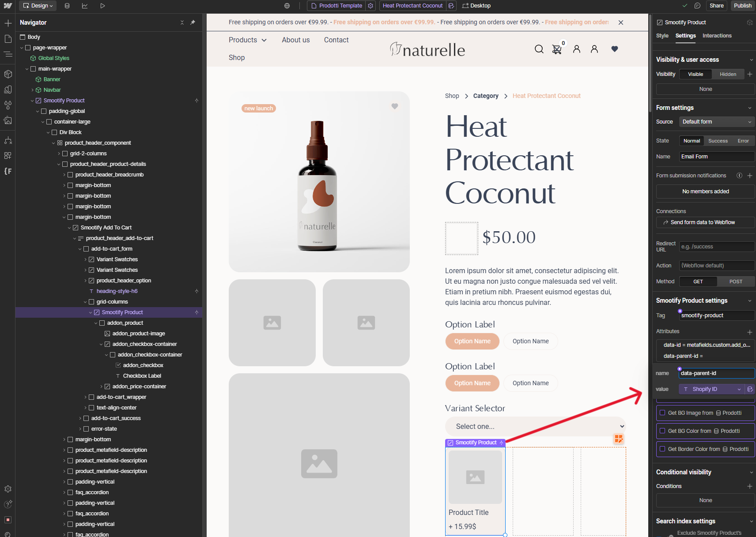The width and height of the screenshot is (756, 537).
Task: Open the Add Elements panel
Action: (x=8, y=23)
